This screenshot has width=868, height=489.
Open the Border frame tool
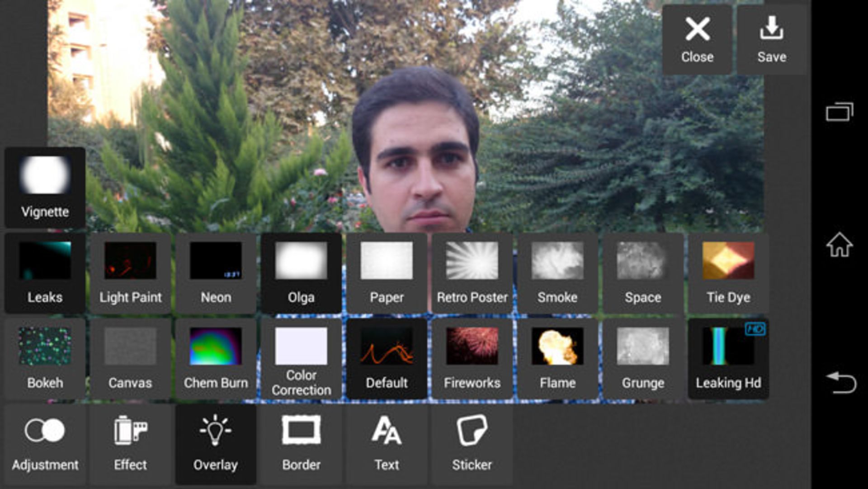301,444
